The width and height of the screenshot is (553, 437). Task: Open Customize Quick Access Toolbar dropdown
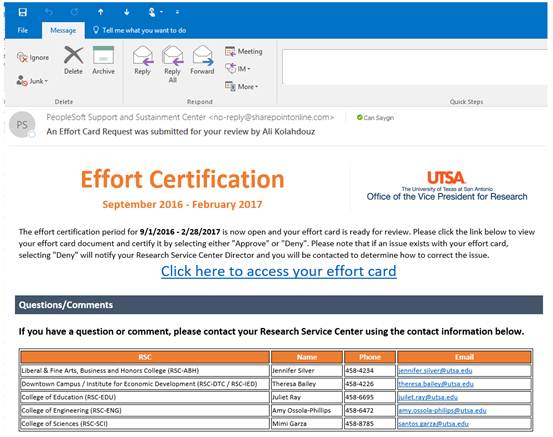coord(177,12)
